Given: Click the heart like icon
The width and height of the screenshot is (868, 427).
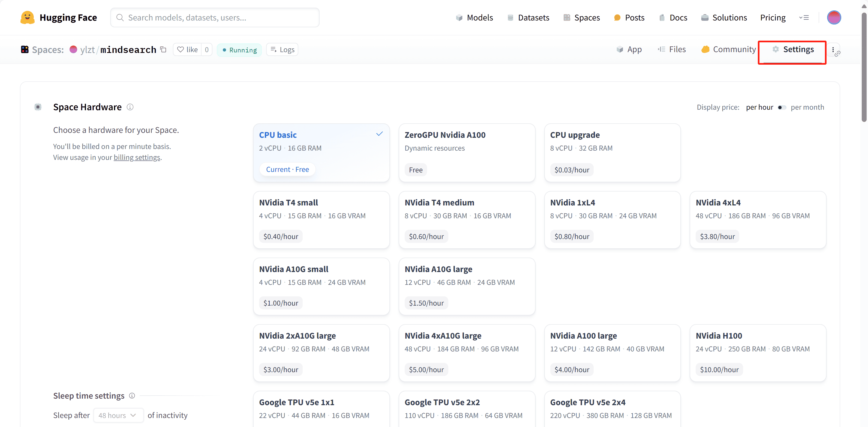Looking at the screenshot, I should coord(181,50).
